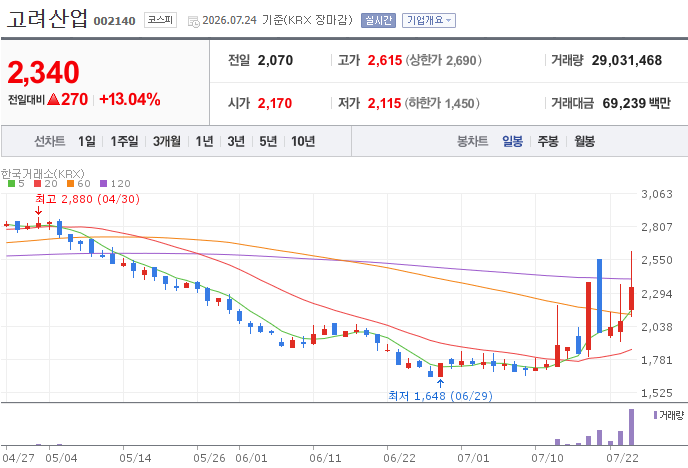688x468 pixels.
Task: Click the 2,038 price axis label
Action: [657, 327]
